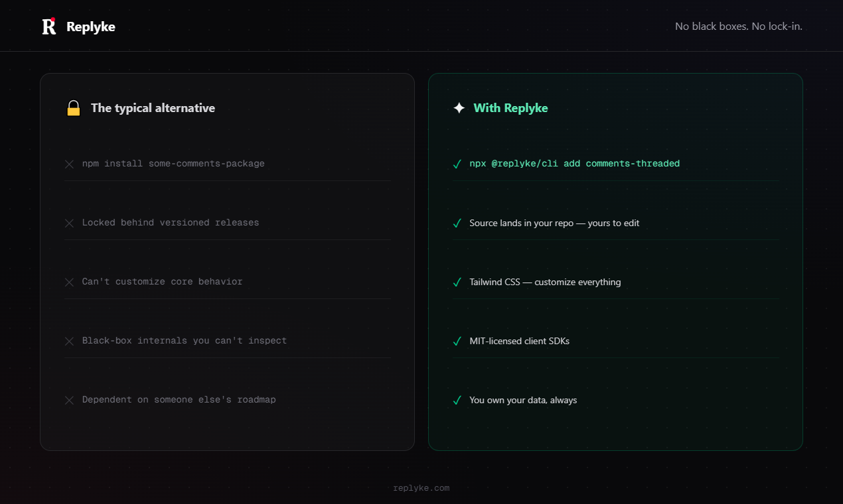Click the checkmark beside Tailwind CSS row
This screenshot has width=843, height=504.
(457, 282)
